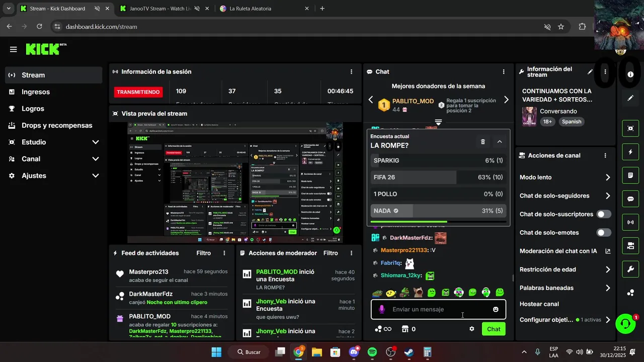
Task: Click the Enviar un mensaje input field
Action: (439, 309)
